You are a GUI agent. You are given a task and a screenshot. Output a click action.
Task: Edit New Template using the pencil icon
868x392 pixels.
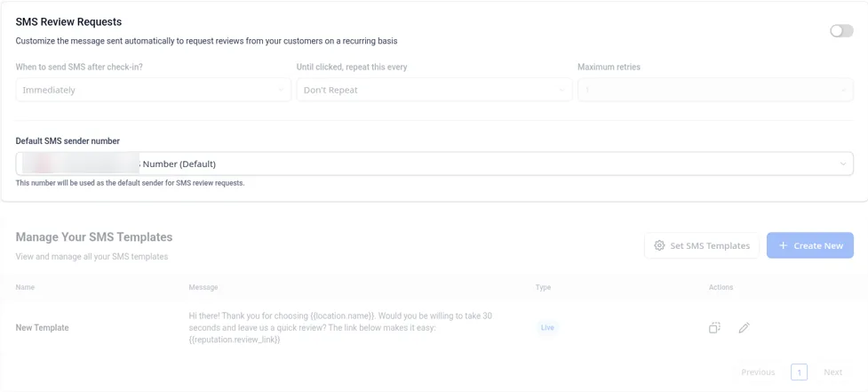[x=744, y=328]
